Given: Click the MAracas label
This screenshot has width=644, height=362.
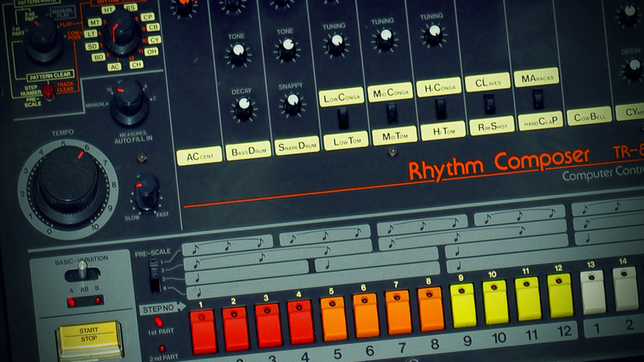Looking at the screenshot, I should click(537, 78).
